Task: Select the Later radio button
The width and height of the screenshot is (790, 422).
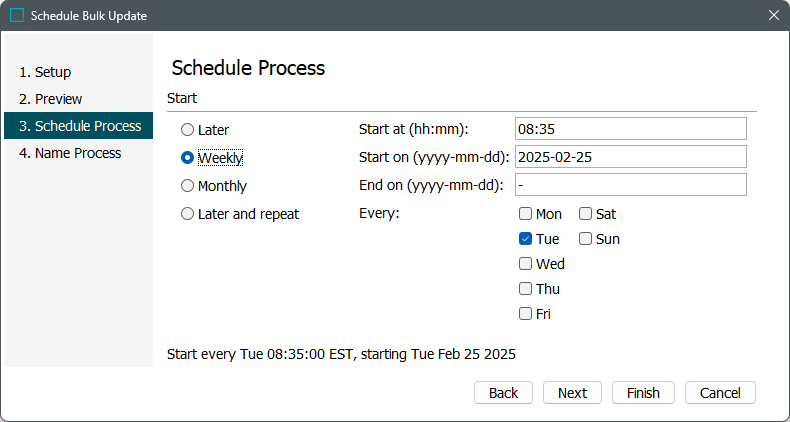Action: point(187,130)
